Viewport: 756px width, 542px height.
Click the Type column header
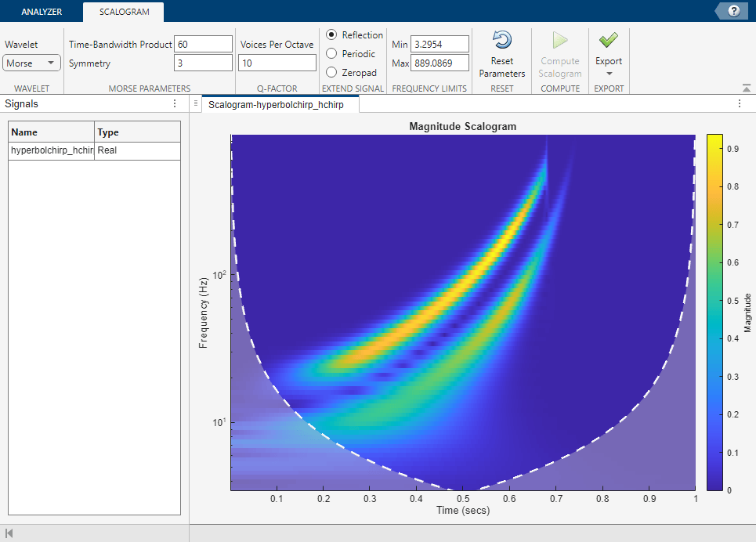pos(137,132)
